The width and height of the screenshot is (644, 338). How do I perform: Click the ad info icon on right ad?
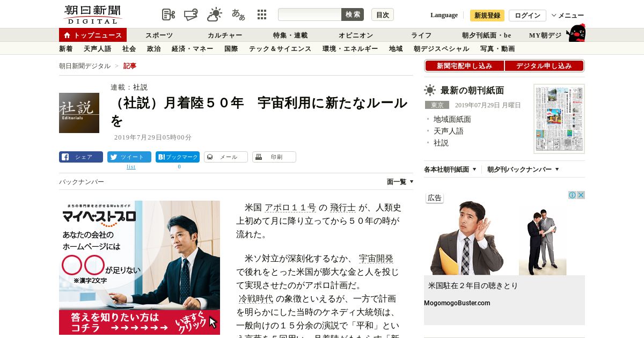coord(573,195)
